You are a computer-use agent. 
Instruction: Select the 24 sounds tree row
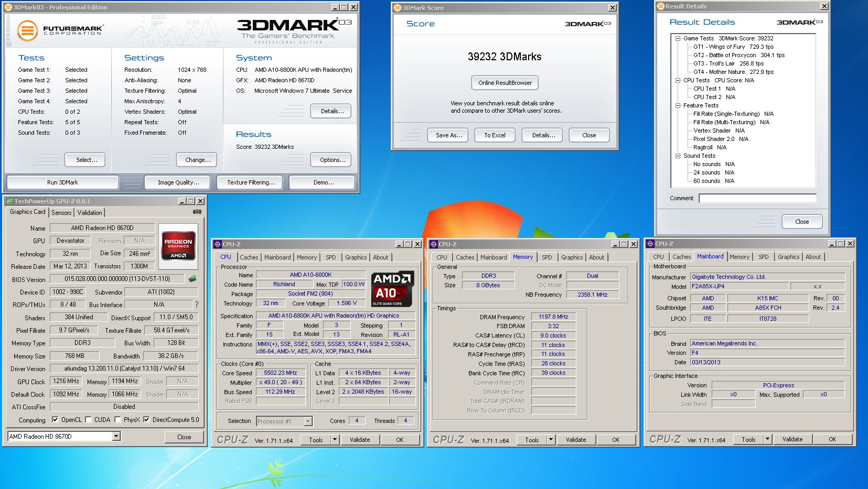pos(713,172)
